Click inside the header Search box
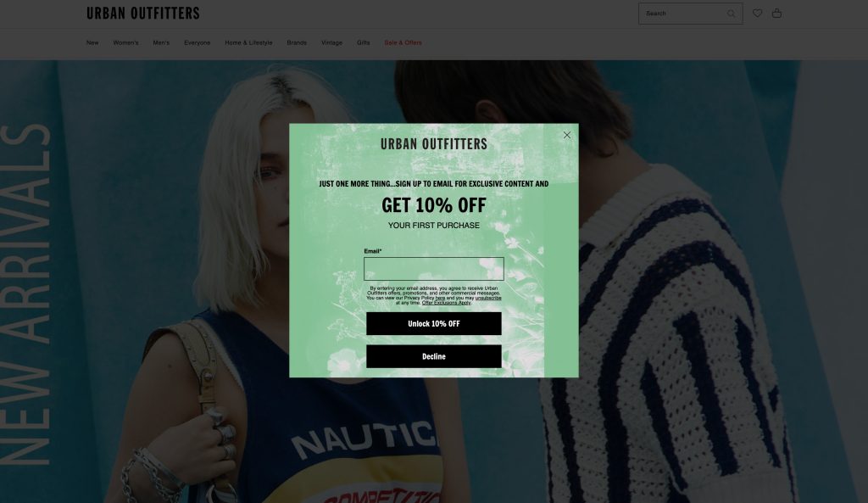 (x=684, y=14)
